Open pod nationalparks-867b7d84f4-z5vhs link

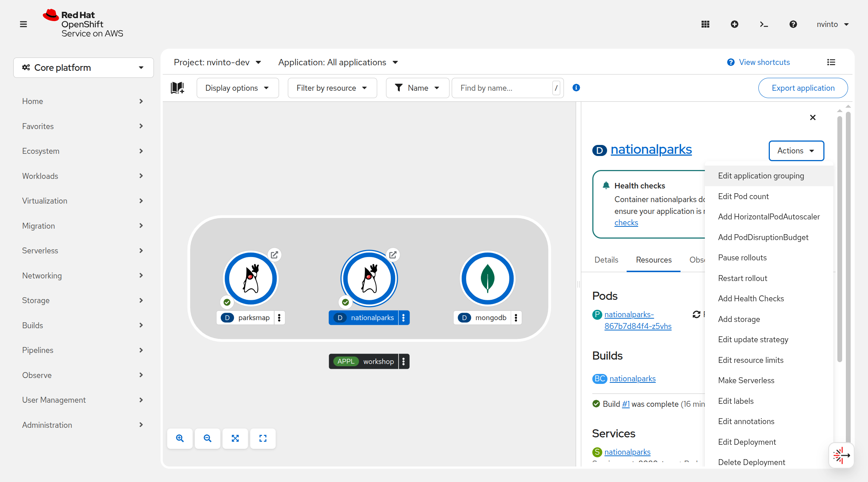[x=638, y=320]
